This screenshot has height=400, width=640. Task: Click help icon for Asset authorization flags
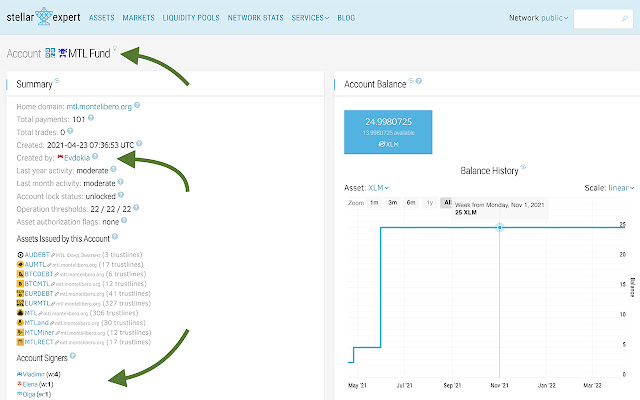click(124, 220)
